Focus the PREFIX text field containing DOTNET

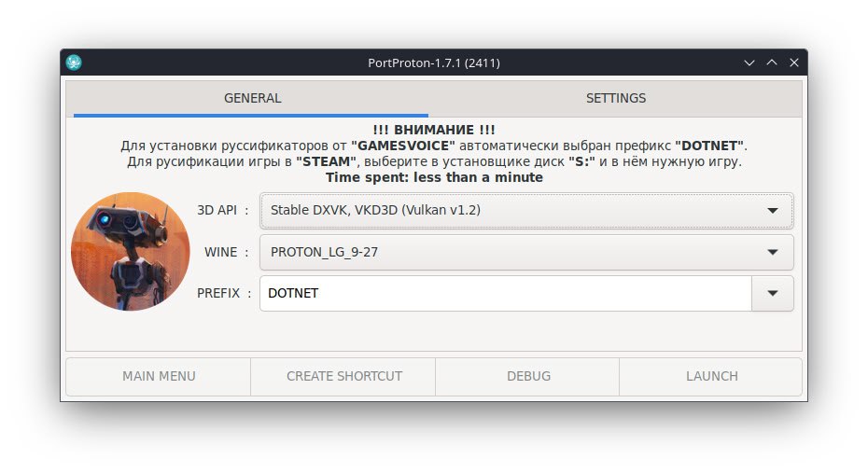click(x=506, y=293)
